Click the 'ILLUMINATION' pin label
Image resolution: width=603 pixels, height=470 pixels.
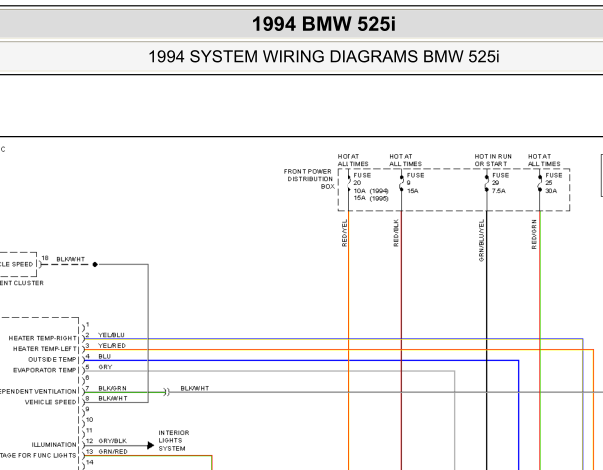(x=54, y=445)
